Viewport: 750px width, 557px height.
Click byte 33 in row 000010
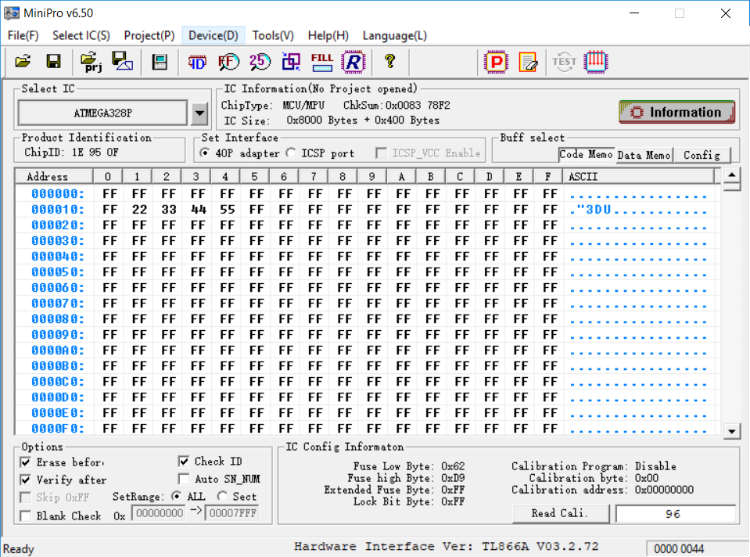(168, 209)
